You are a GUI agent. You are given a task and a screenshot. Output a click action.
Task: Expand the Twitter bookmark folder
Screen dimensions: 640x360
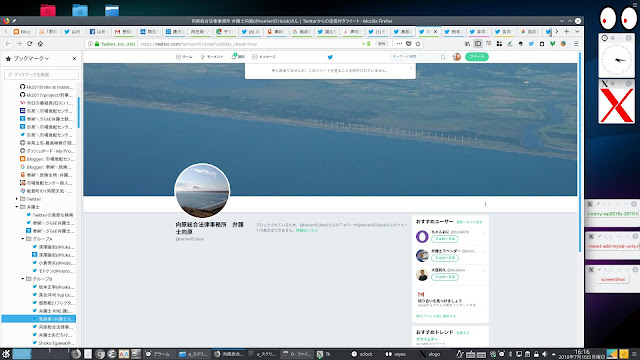[17, 199]
